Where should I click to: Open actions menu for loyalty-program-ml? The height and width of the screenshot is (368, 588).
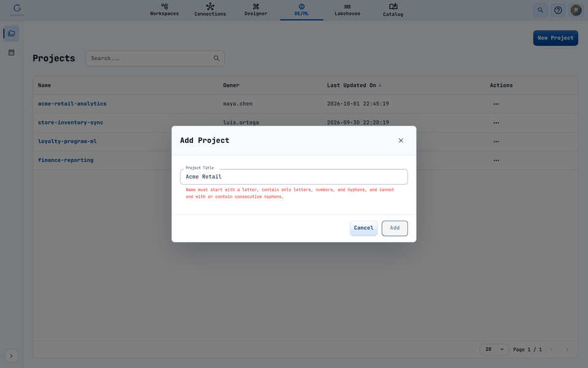496,142
